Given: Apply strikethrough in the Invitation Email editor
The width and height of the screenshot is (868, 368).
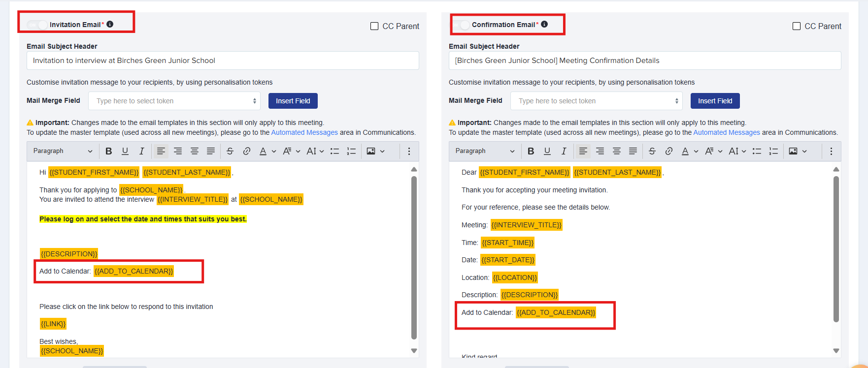Looking at the screenshot, I should point(230,151).
